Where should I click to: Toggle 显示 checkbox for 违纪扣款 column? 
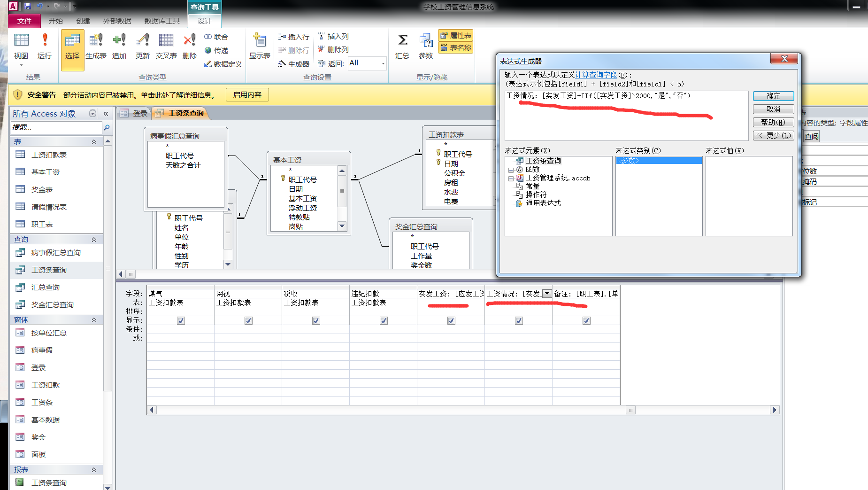(x=384, y=320)
